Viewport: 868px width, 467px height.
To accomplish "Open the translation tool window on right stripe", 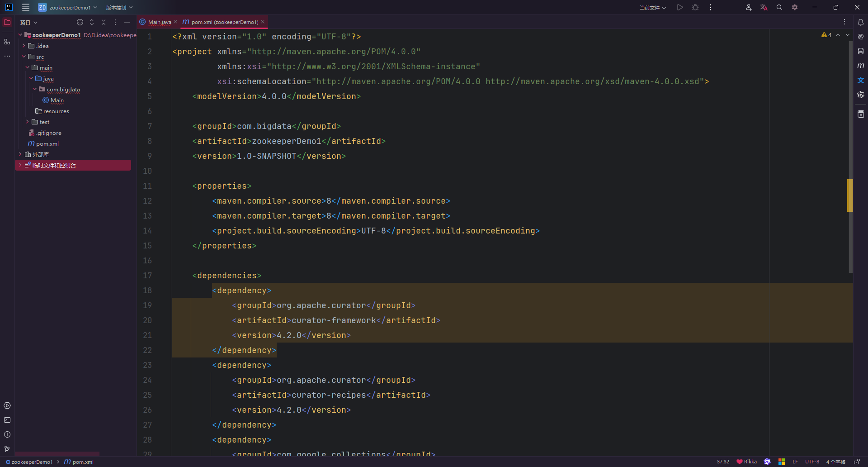I will (861, 80).
